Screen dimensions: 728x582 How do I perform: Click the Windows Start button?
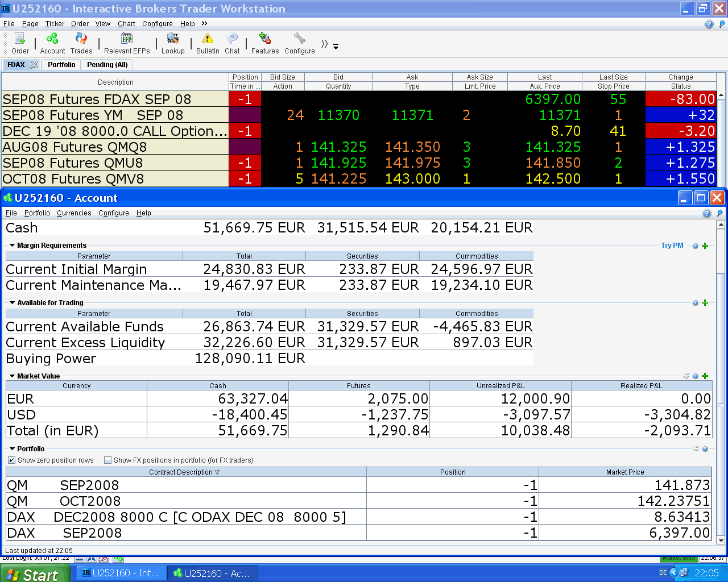click(x=35, y=573)
